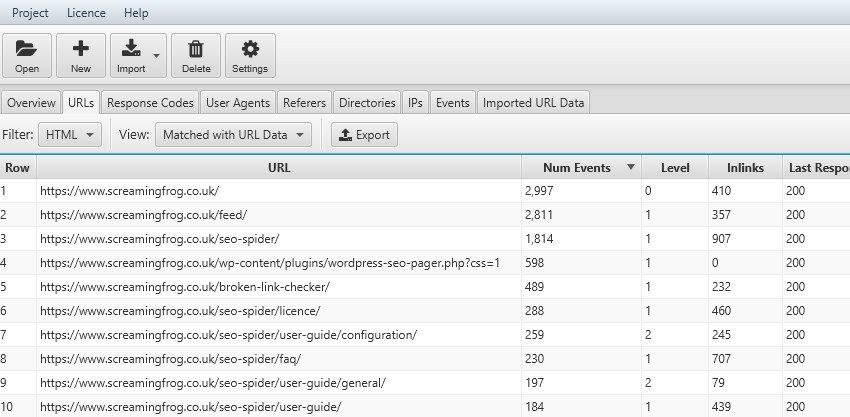
Task: Click the 410 Inlinks cell
Action: [x=745, y=191]
